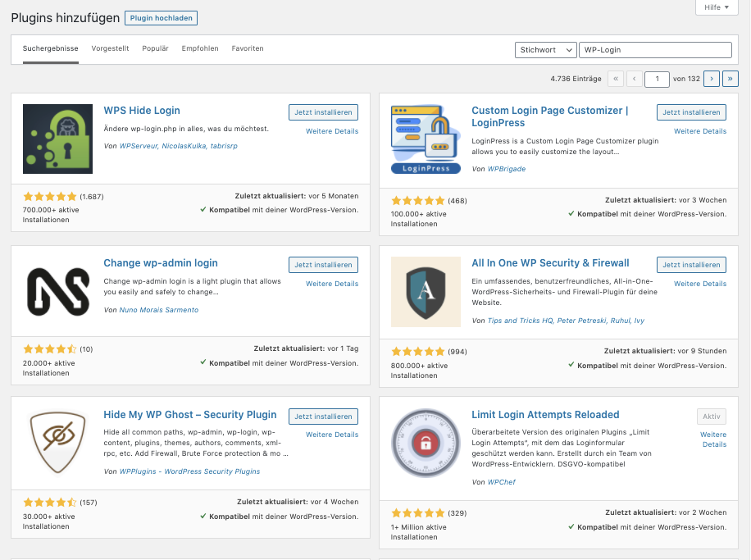Visit author Nuno Morais Sarmento link

pos(158,310)
